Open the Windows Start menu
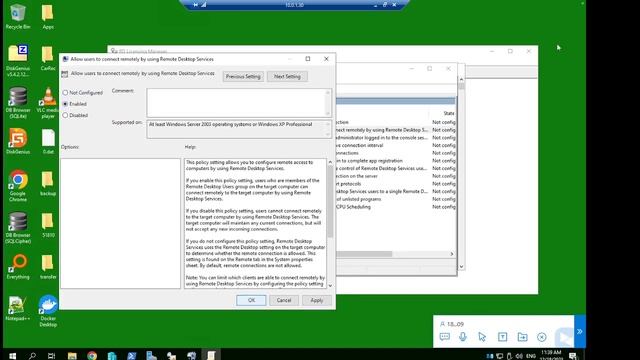The image size is (640, 360). pyautogui.click(x=12, y=356)
